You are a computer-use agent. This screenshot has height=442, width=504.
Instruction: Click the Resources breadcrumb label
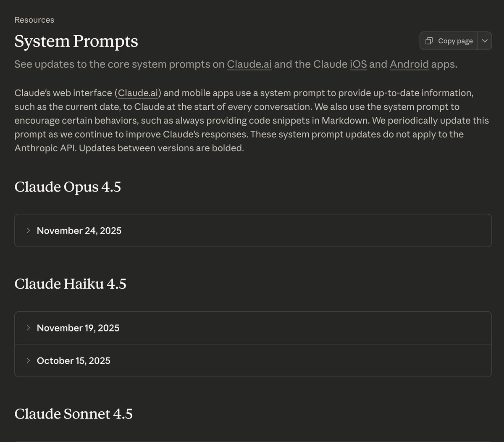tap(34, 20)
